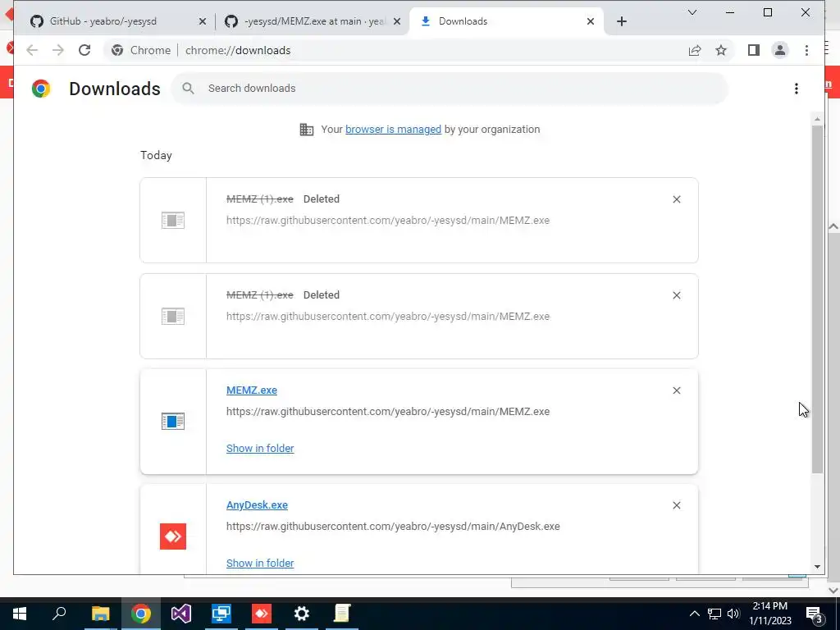Close the GitHub yeabro/-yesysd tab
The height and width of the screenshot is (630, 840).
(x=203, y=21)
